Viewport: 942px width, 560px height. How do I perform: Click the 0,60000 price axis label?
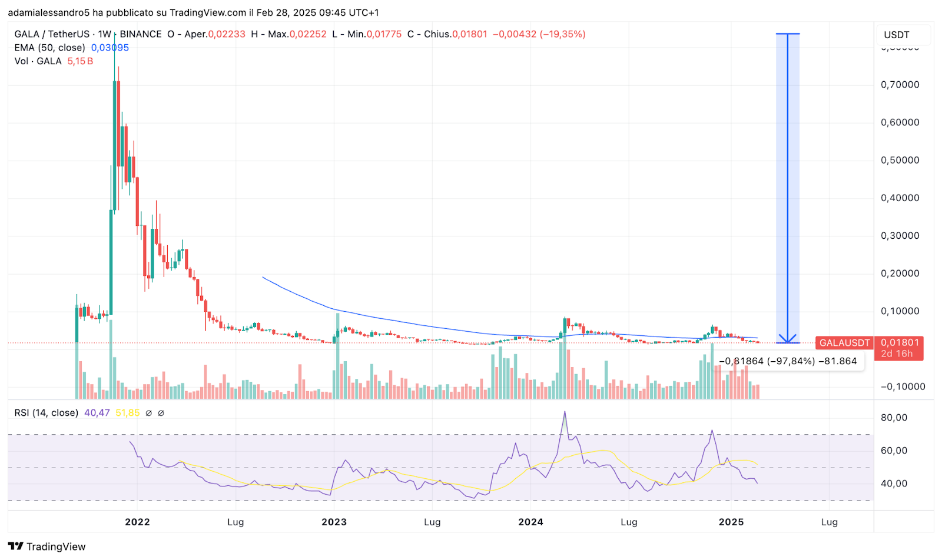tap(900, 122)
